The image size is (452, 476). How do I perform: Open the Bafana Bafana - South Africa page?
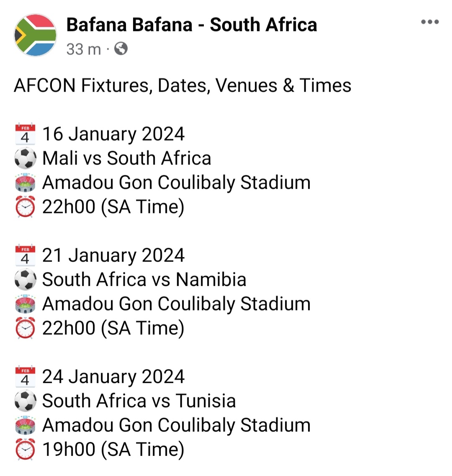tap(191, 25)
